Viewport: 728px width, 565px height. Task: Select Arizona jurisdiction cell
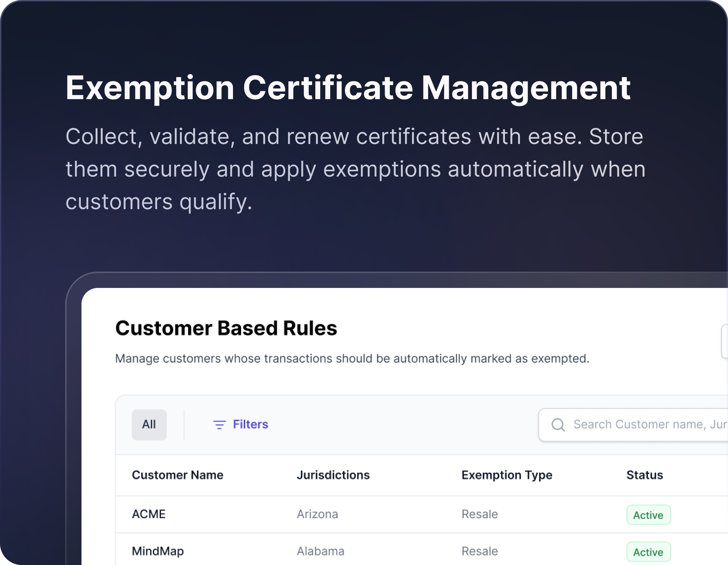click(x=317, y=514)
